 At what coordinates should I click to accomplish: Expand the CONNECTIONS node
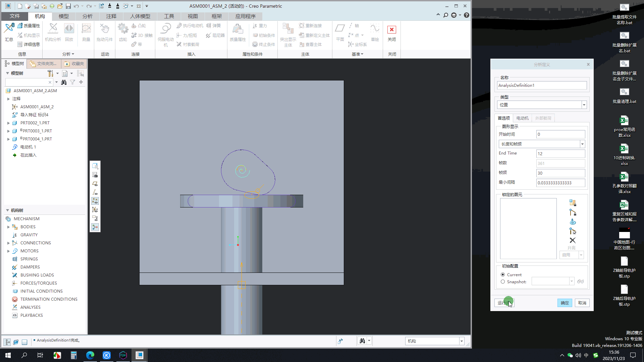8,243
